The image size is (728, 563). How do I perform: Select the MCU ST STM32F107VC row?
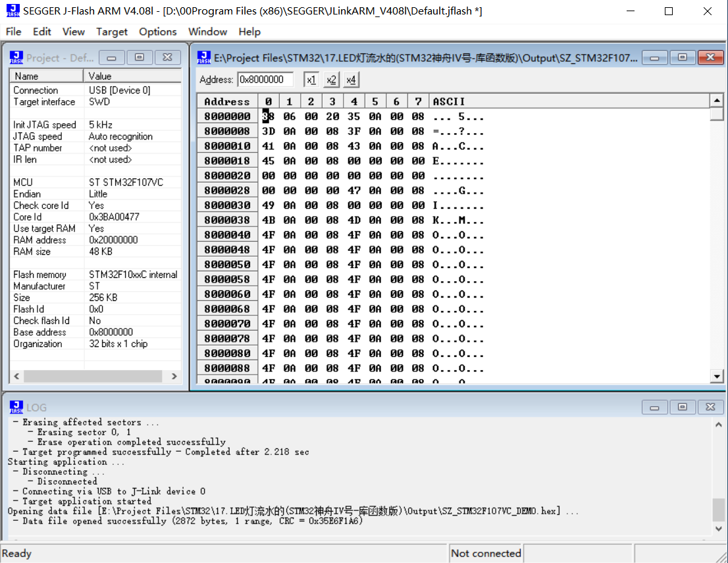(95, 182)
